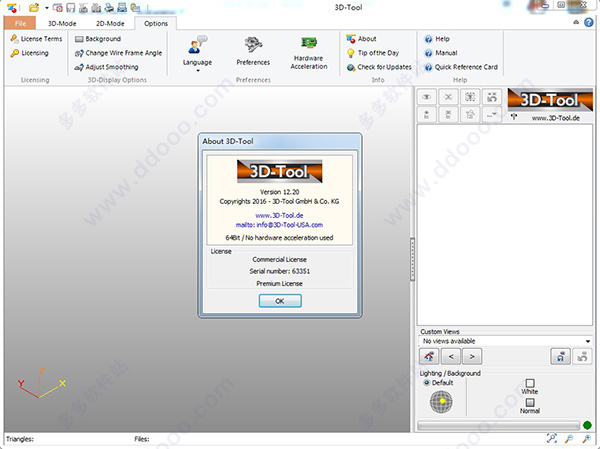Open the Background display option
Screen dimensions: 600x449
(98, 39)
